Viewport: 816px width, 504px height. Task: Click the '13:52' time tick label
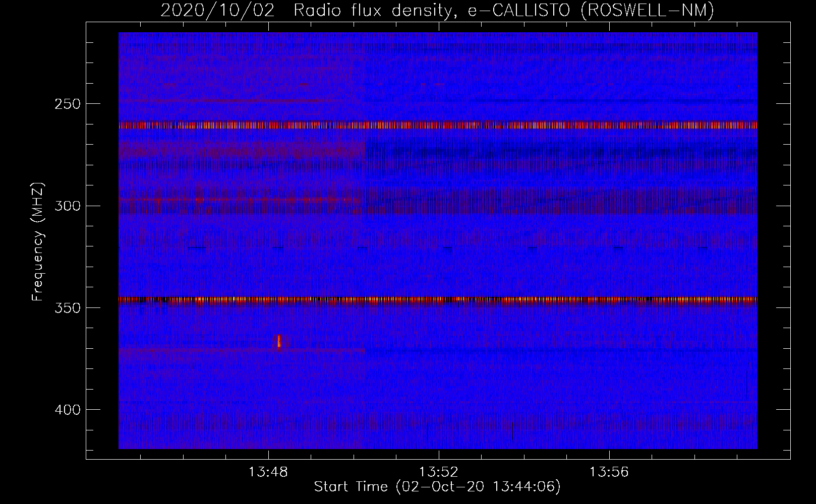439,472
